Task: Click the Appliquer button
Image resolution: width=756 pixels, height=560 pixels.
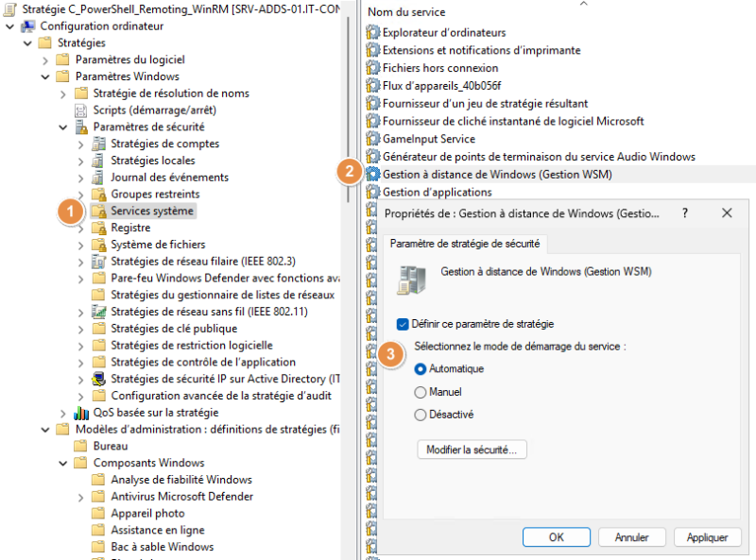Action: coord(707,537)
